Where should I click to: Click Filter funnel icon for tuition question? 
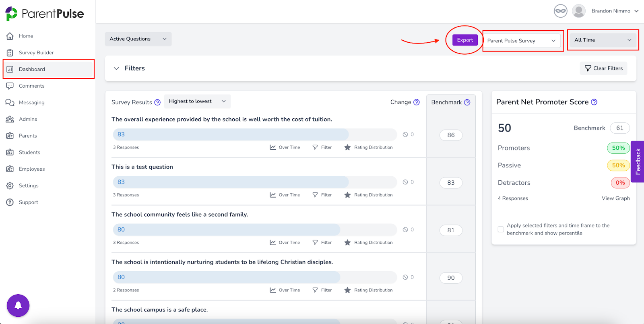pyautogui.click(x=315, y=147)
